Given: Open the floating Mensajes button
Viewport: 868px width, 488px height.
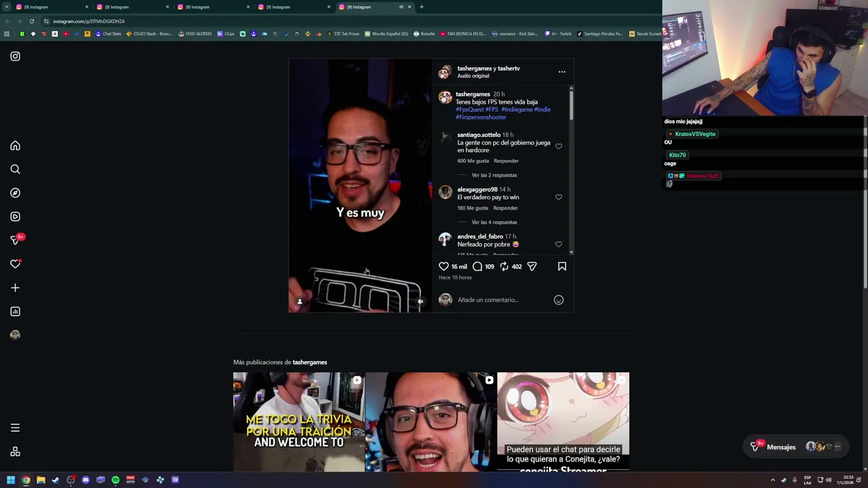Looking at the screenshot, I should 795,447.
